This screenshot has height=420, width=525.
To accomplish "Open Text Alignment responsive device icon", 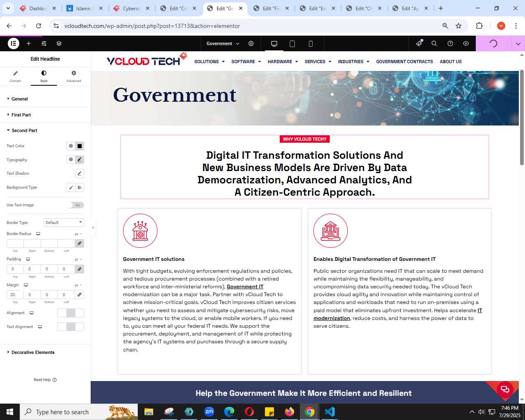I will (x=40, y=327).
